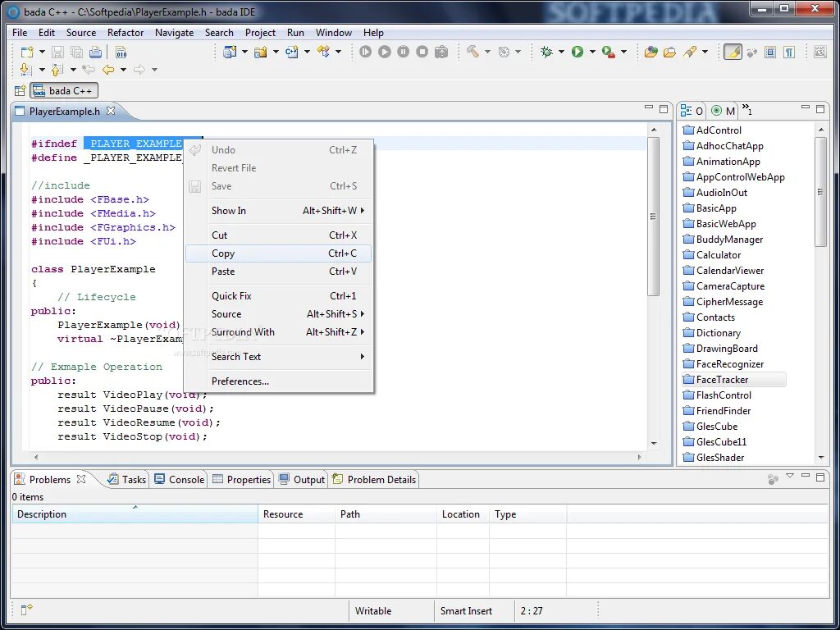Switch to the Console tab
The width and height of the screenshot is (840, 630).
point(180,479)
